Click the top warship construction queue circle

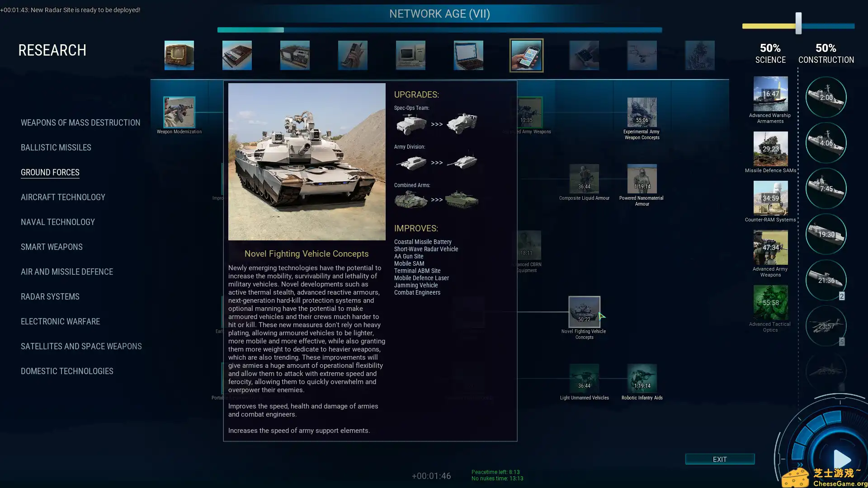(826, 97)
